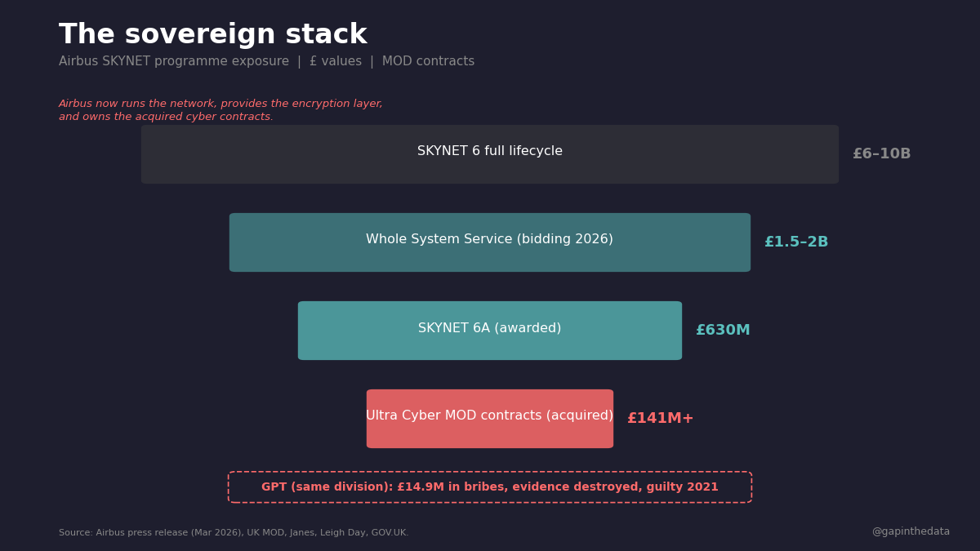Click the title The sovereign stack
980x551 pixels.
click(212, 35)
